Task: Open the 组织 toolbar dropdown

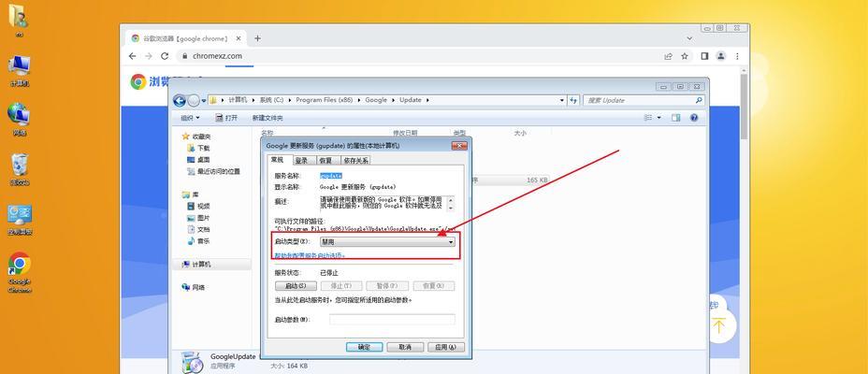Action: (190, 118)
